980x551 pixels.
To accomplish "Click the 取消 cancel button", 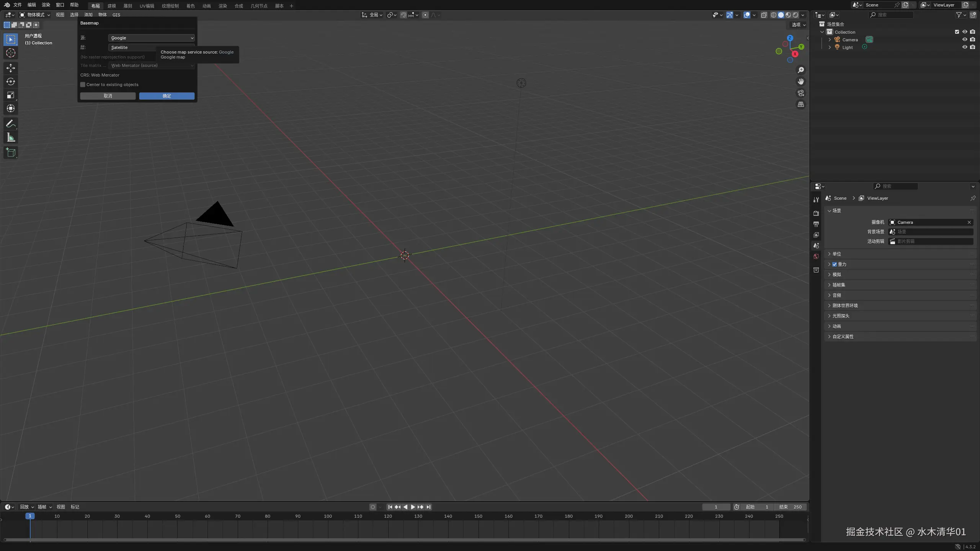I will [x=108, y=96].
